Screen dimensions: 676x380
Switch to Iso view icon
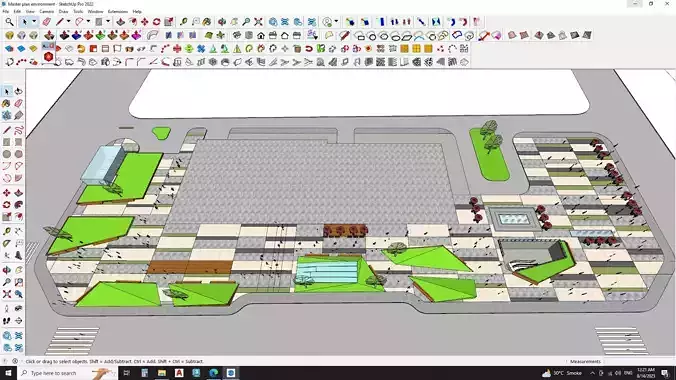[x=237, y=35]
